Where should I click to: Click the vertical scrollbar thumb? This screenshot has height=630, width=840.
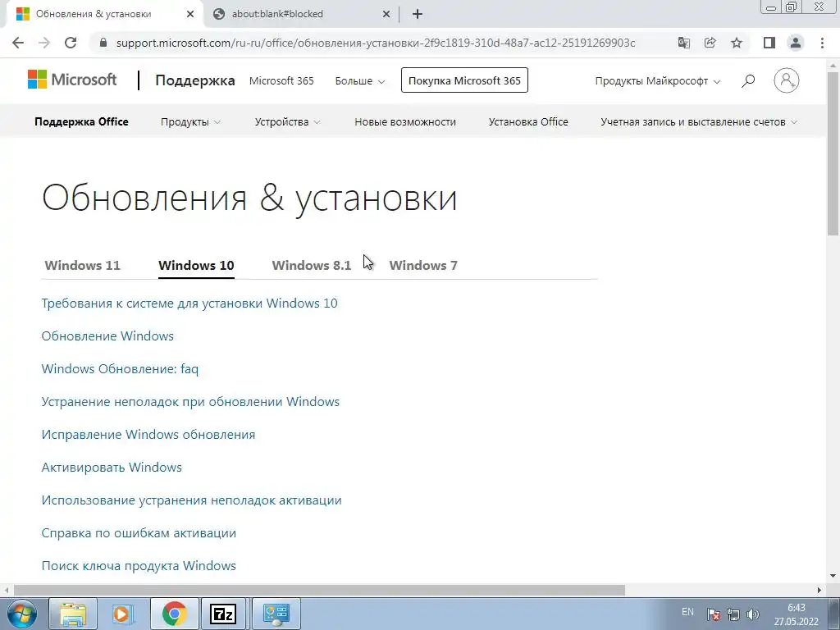[833, 153]
